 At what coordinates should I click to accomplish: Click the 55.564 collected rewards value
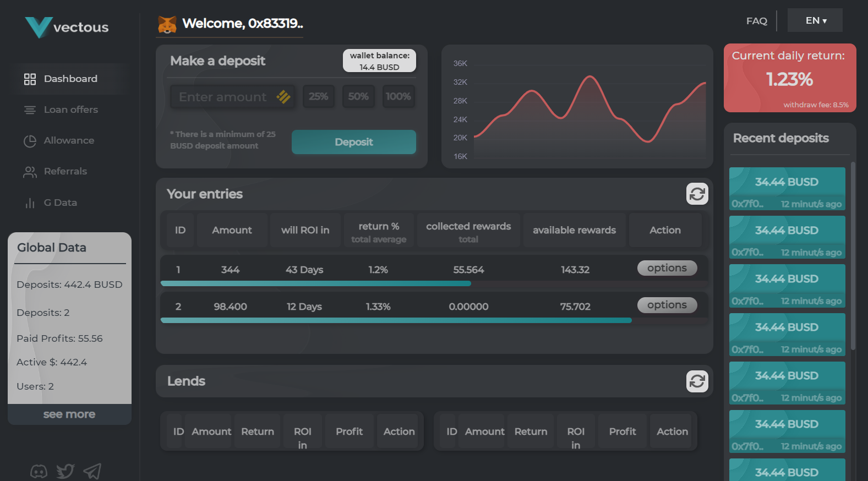pos(468,270)
